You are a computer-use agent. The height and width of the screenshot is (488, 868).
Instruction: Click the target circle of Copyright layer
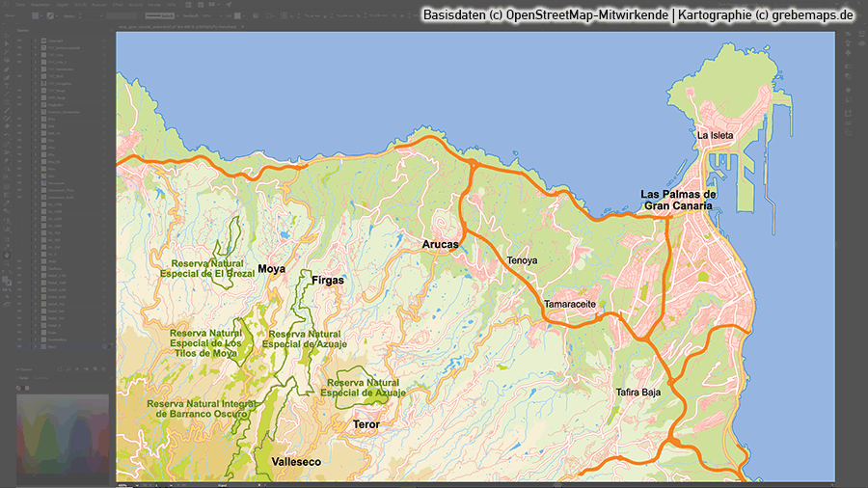tap(104, 41)
